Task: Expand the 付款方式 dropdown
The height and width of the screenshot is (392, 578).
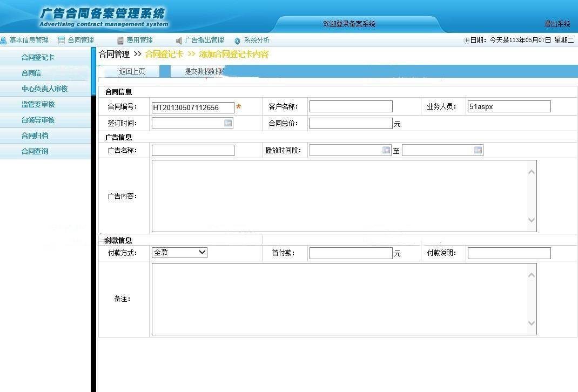Action: point(179,252)
